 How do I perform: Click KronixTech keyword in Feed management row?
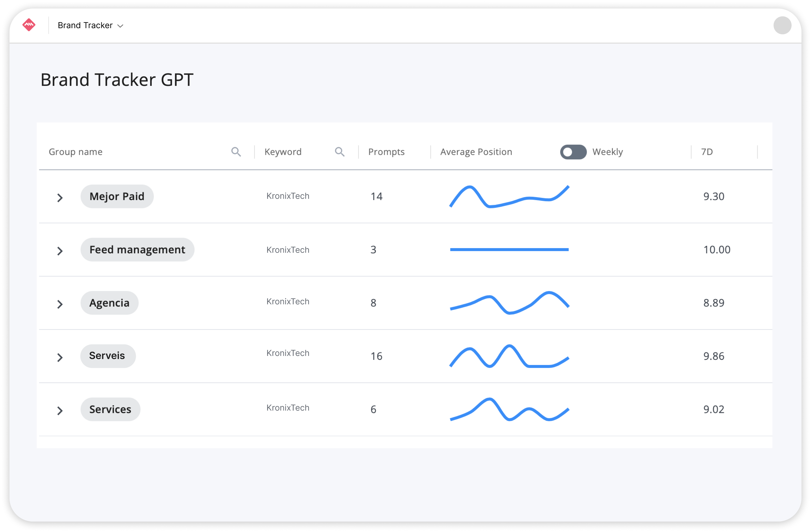click(288, 250)
